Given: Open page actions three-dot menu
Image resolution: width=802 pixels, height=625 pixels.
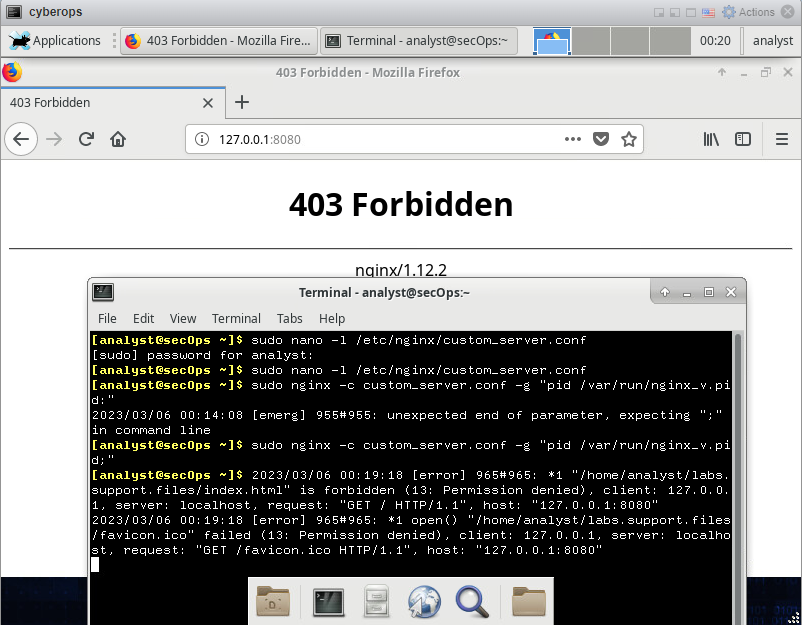Looking at the screenshot, I should click(x=572, y=139).
